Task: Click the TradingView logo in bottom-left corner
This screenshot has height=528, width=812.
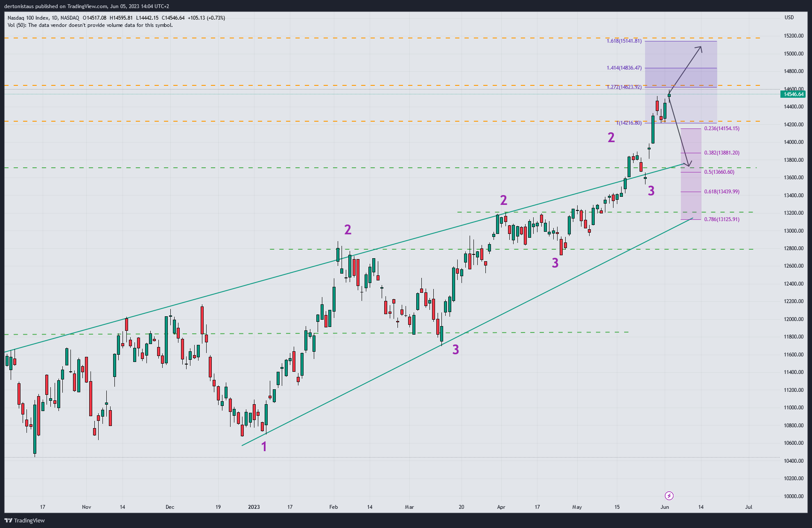Action: [x=24, y=520]
